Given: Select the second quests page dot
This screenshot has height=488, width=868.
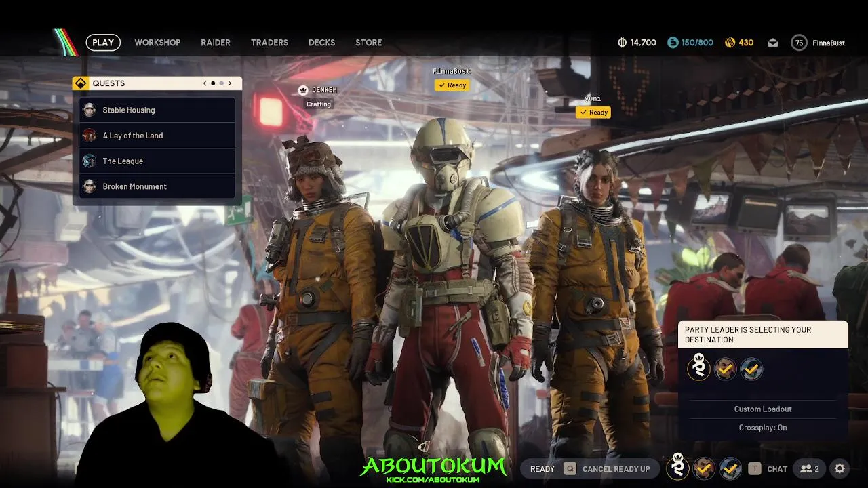Looking at the screenshot, I should pyautogui.click(x=221, y=83).
